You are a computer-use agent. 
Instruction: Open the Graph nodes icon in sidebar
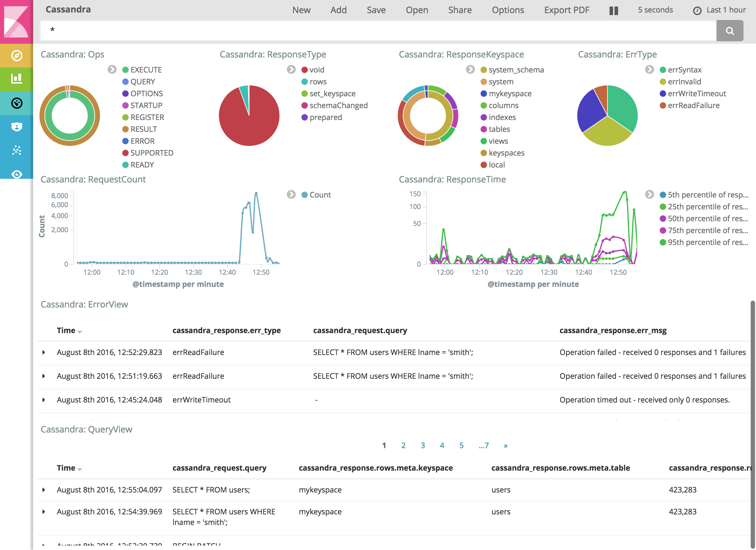16,150
